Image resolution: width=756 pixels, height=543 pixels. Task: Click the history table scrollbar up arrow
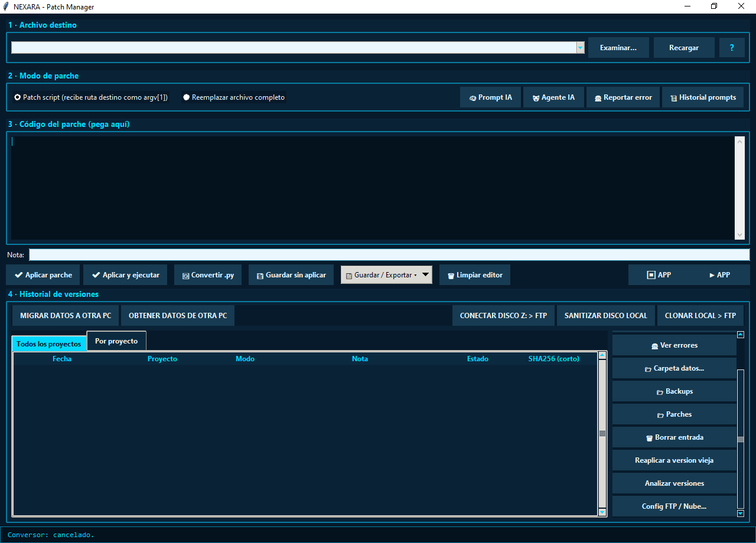602,355
